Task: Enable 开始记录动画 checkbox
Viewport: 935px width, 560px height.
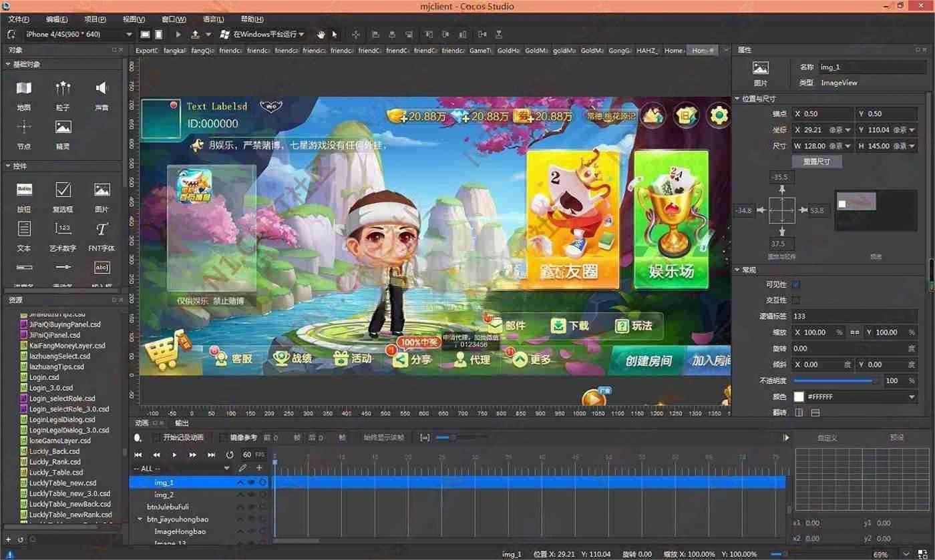Action: pos(156,438)
